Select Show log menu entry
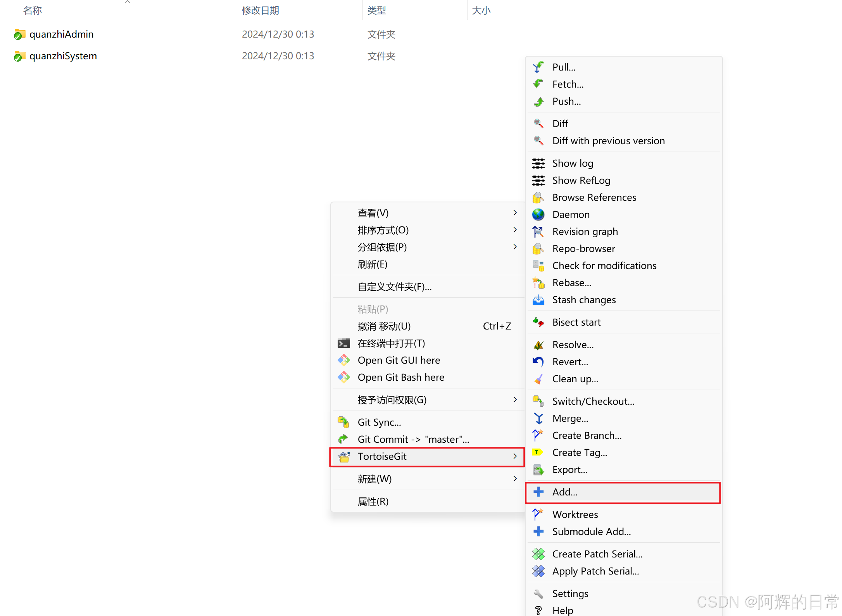This screenshot has width=842, height=616. [572, 163]
